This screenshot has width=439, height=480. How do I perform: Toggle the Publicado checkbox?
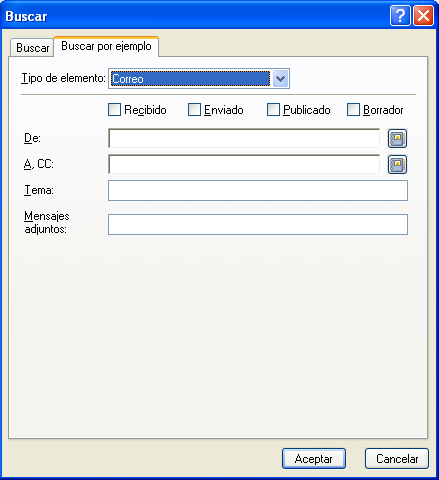point(273,110)
